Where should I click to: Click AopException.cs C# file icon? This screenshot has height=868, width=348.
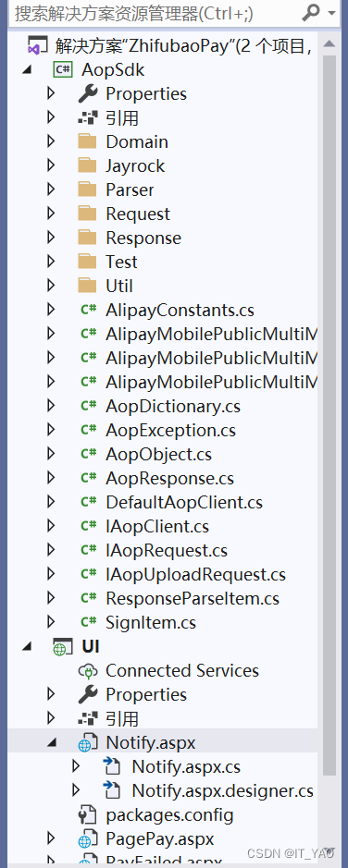88,430
